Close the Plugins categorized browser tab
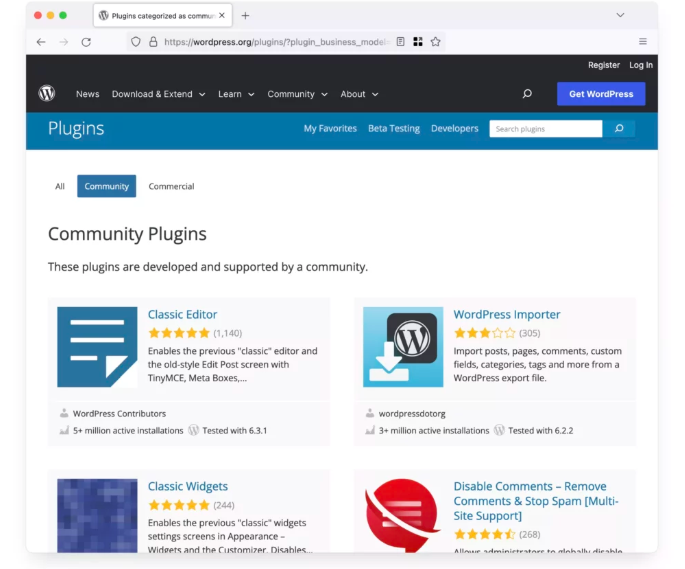 [222, 15]
